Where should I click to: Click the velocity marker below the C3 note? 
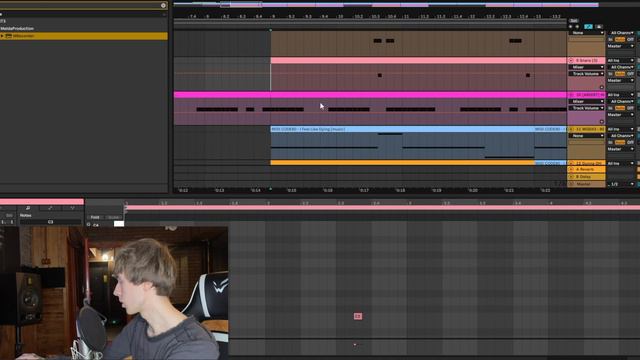pos(355,345)
